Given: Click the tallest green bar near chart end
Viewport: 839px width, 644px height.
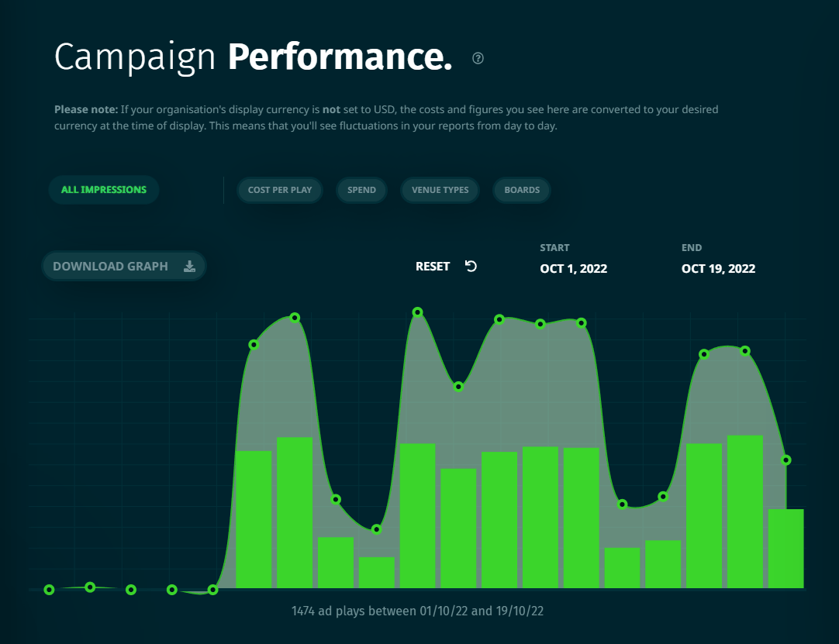Looking at the screenshot, I should tap(745, 512).
